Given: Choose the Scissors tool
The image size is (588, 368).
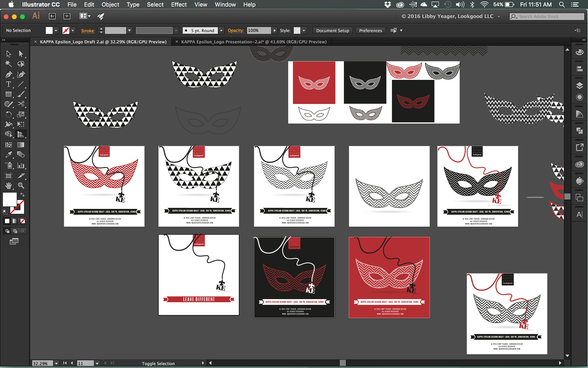Looking at the screenshot, I should click(21, 104).
